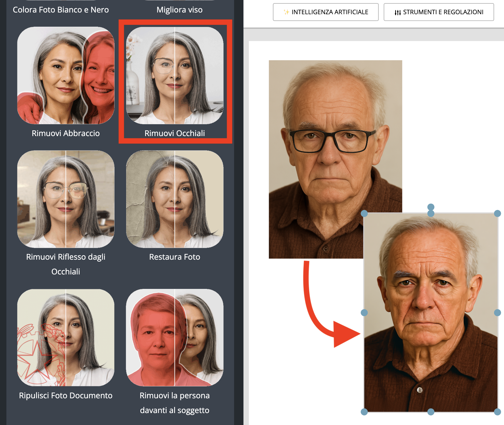Click the sliders icon in Strumenti e Regolazioni
The height and width of the screenshot is (425, 504).
(x=397, y=12)
